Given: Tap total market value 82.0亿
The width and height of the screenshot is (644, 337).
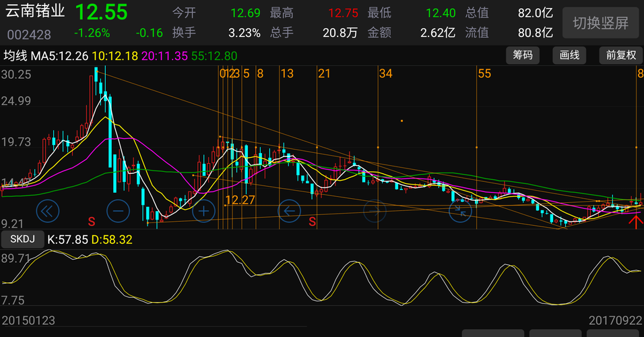Looking at the screenshot, I should [536, 13].
